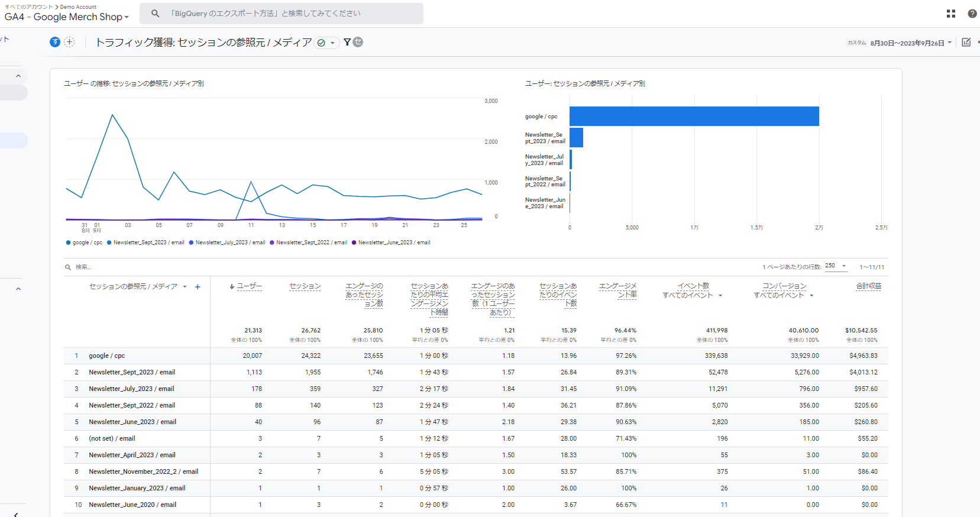980x517 pixels.
Task: Sort by エンゲージのあったセッション数 column header
Action: [364, 295]
